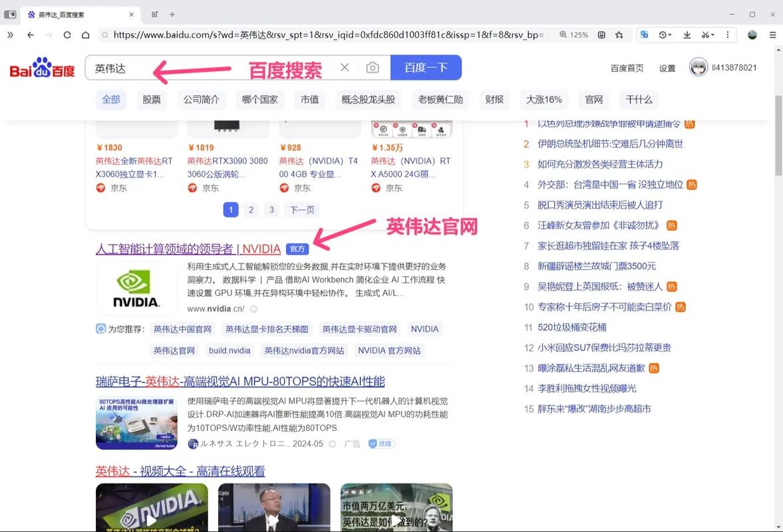Image resolution: width=783 pixels, height=532 pixels.
Task: Open the browser menu (three dots)
Action: [728, 35]
